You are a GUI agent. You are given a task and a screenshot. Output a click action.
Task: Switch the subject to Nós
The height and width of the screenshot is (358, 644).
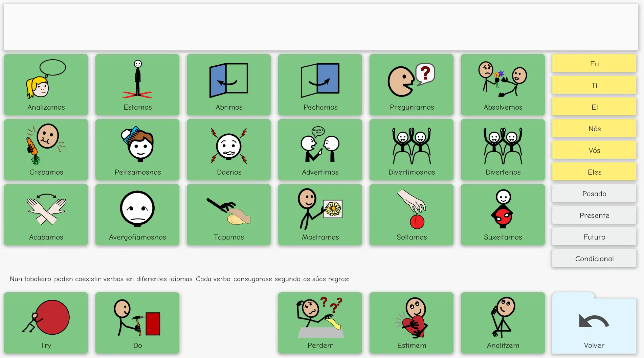[594, 129]
